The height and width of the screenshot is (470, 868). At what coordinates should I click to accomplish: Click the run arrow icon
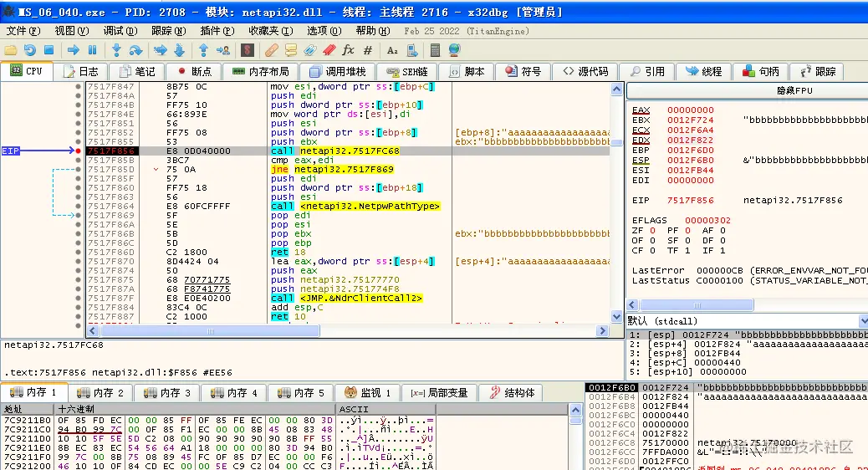coord(73,50)
